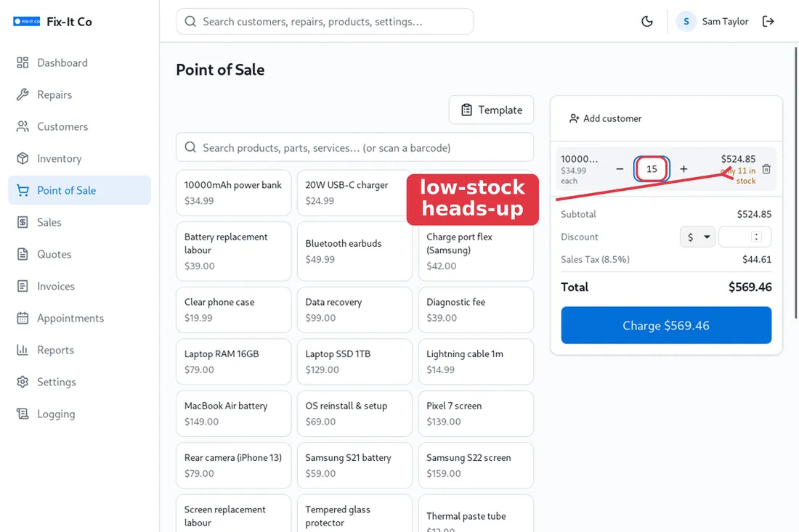Open Settings in the sidebar
Viewport: 799px width, 532px height.
[79, 382]
